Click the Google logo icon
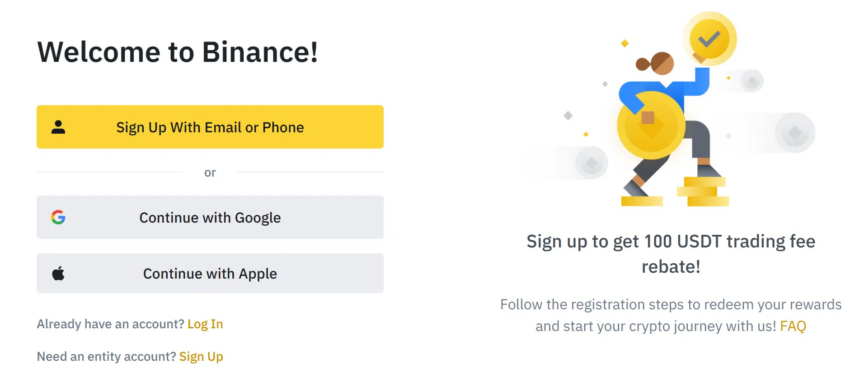This screenshot has height=368, width=850. point(58,217)
